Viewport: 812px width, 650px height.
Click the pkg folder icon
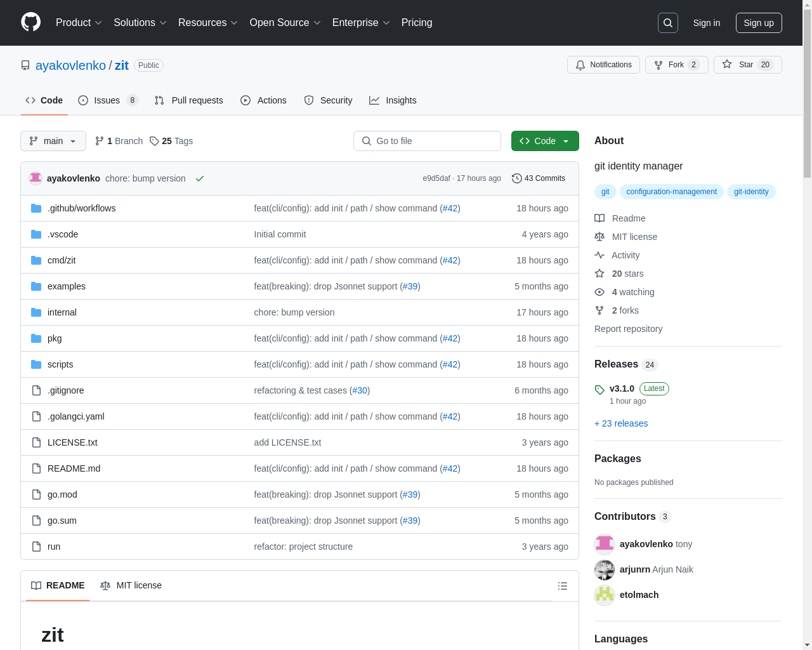pos(36,338)
